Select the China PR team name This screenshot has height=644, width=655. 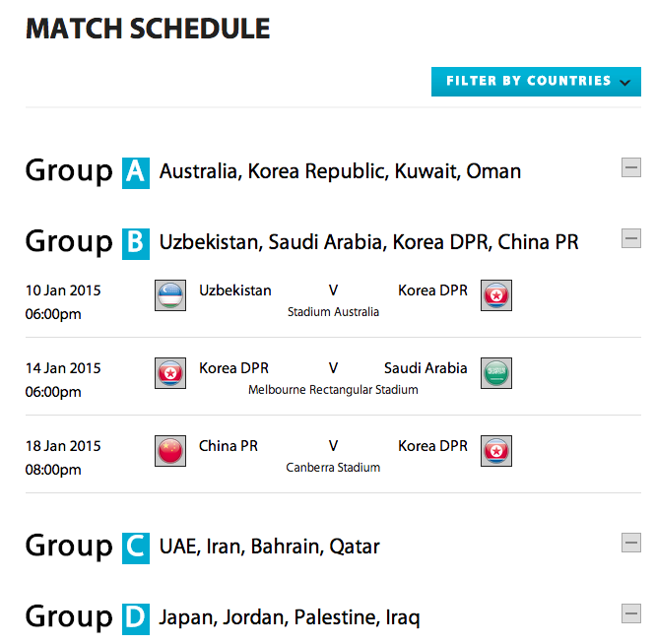[229, 446]
